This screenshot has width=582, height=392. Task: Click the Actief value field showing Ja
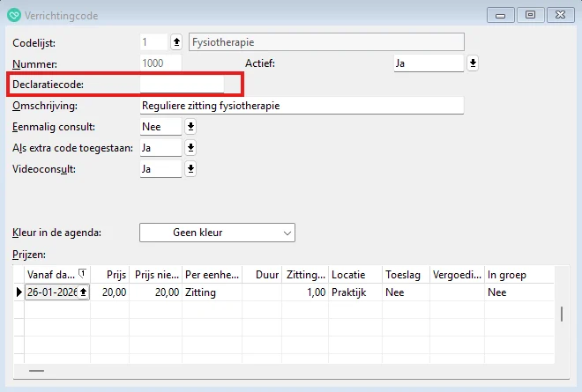tap(427, 63)
